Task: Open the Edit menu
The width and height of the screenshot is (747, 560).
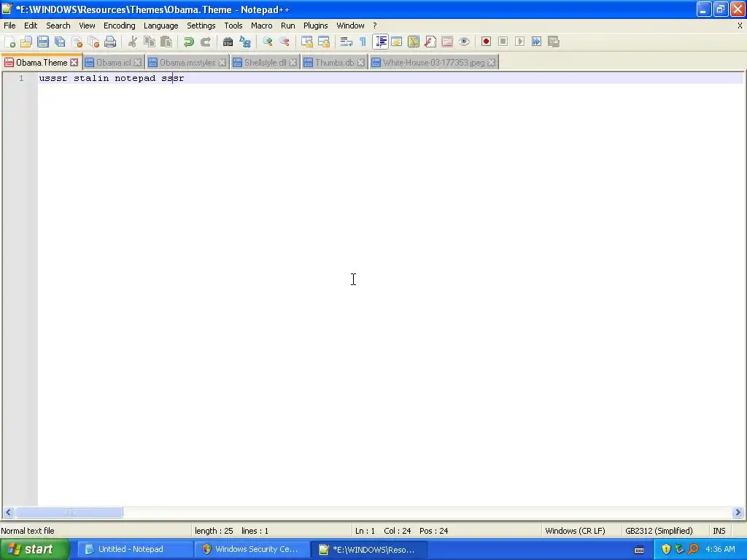Action: (x=31, y=26)
